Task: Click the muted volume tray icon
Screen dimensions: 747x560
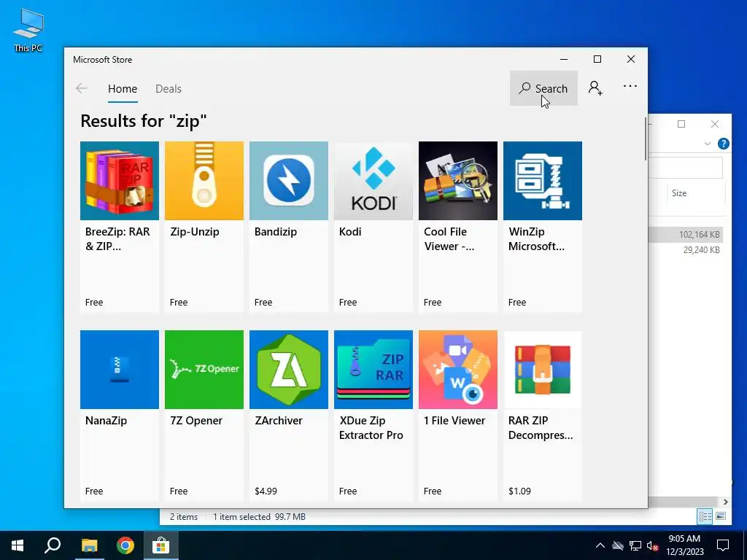Action: point(653,545)
